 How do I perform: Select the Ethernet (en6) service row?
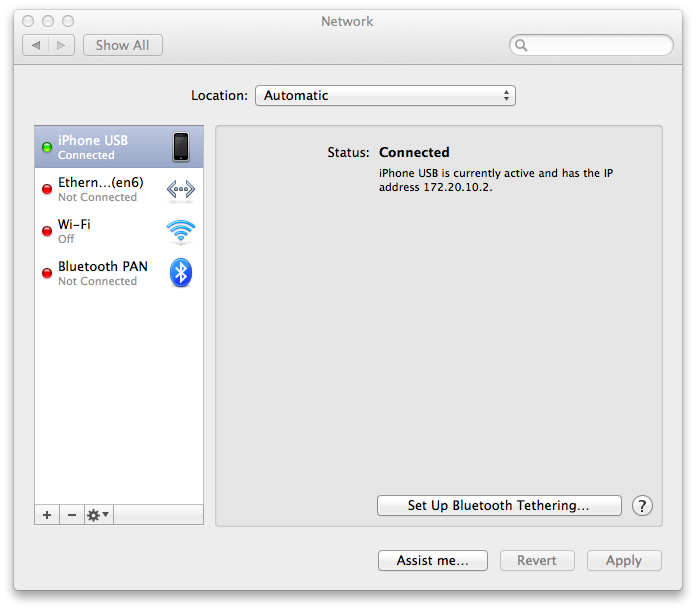point(119,189)
